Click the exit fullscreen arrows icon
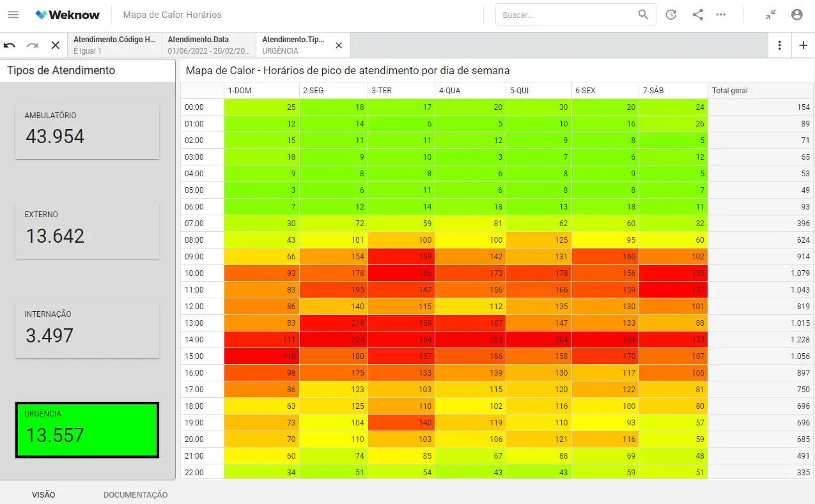This screenshot has width=815, height=504. point(771,15)
